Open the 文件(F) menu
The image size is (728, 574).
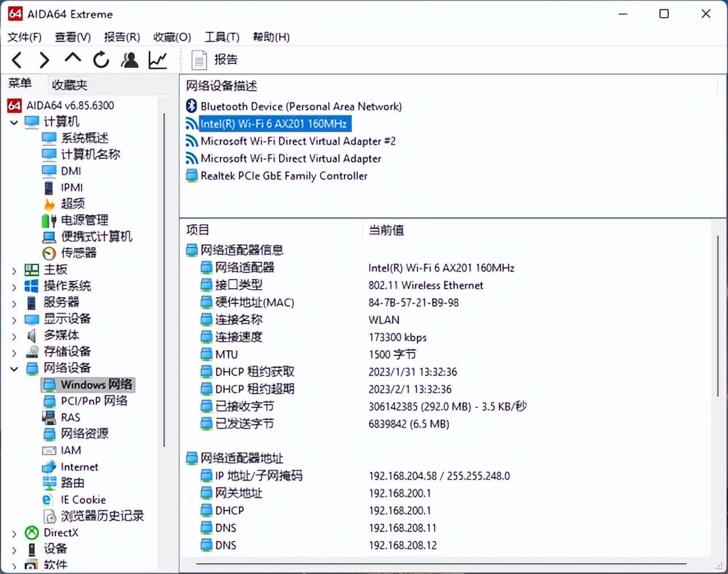point(24,37)
